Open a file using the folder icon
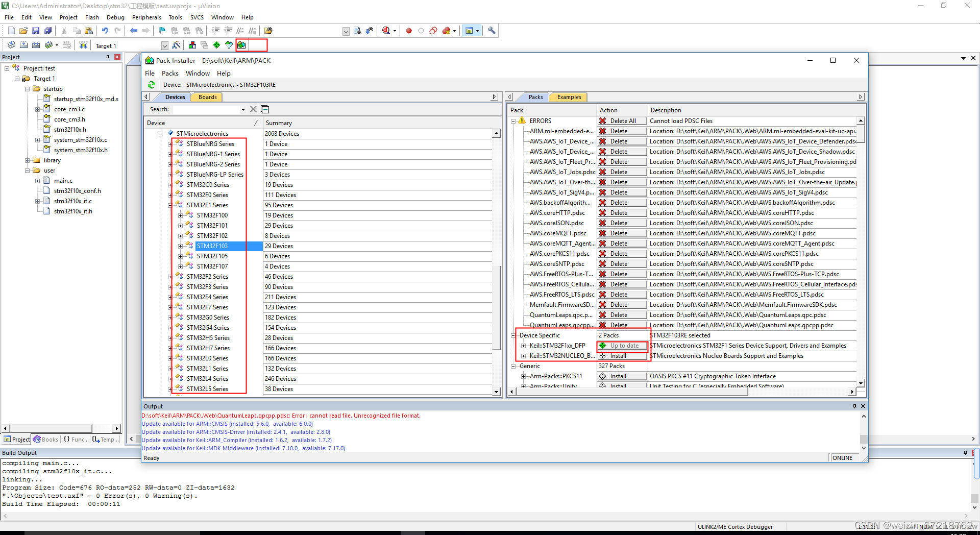Viewport: 980px width, 535px height. (x=23, y=31)
